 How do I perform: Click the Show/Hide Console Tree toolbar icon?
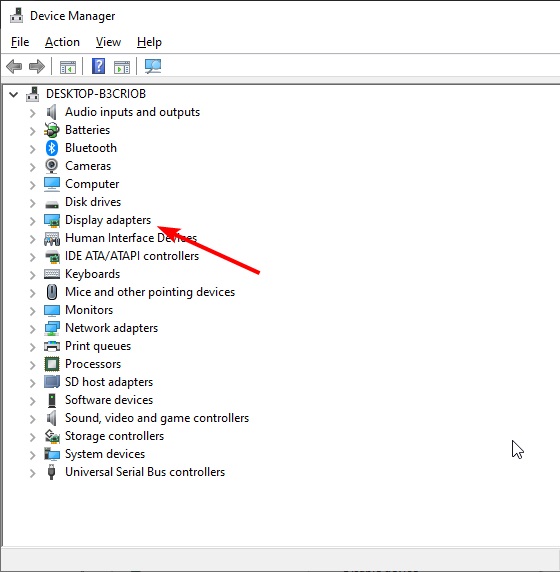pos(68,67)
